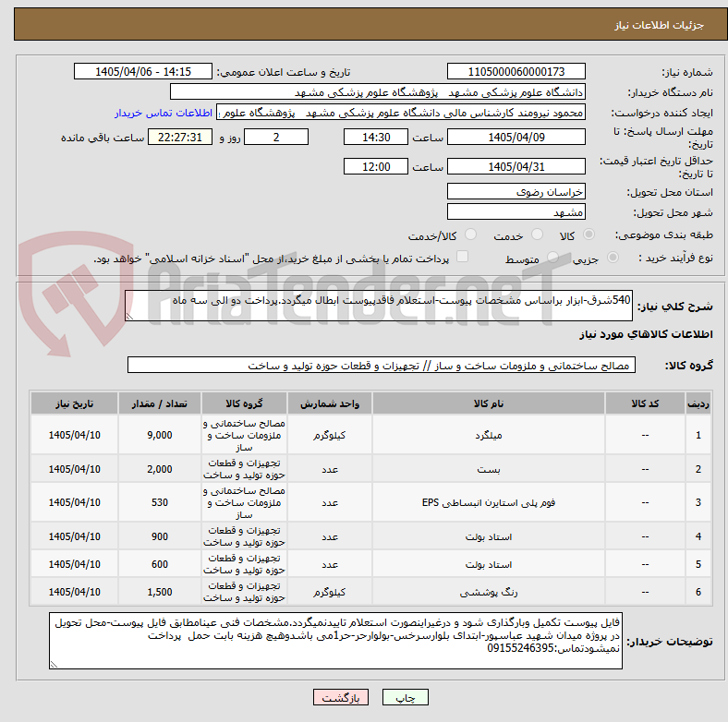Select the خدمت radio button

(537, 235)
